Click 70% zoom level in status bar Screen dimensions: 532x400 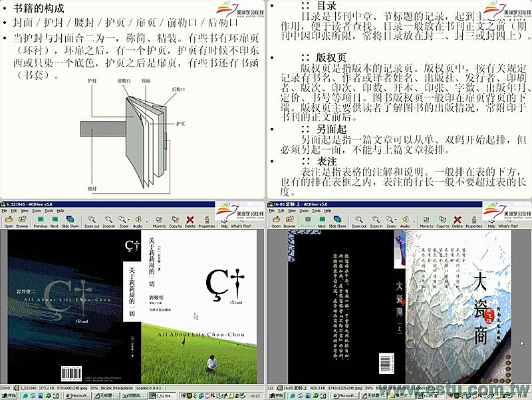coord(94,387)
